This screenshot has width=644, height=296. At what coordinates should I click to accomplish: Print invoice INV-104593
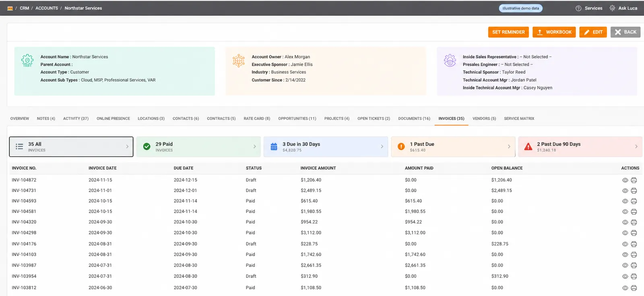coord(634,201)
